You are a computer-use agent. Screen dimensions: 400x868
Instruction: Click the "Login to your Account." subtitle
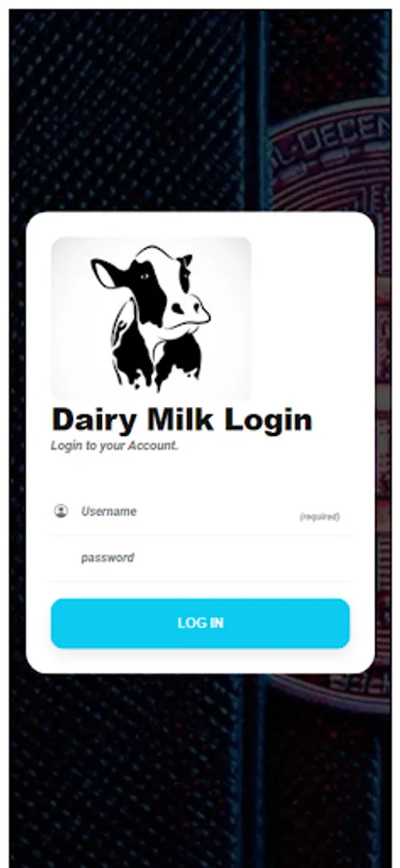pos(115,446)
